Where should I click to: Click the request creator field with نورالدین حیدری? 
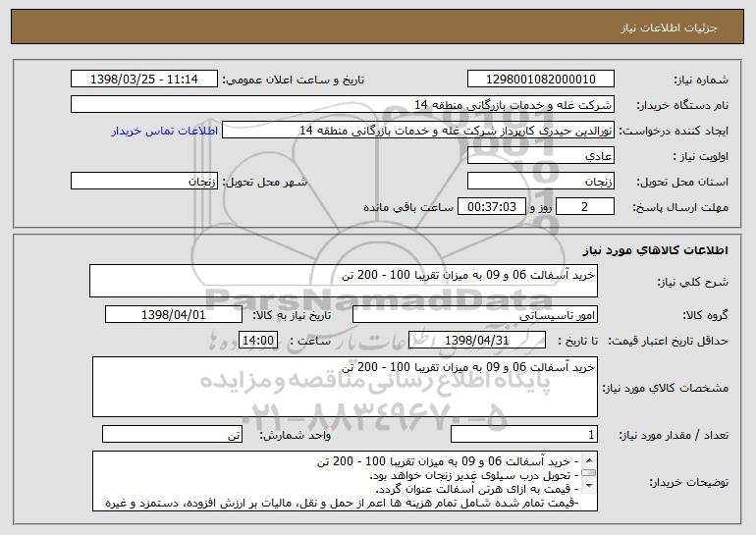pyautogui.click(x=418, y=131)
